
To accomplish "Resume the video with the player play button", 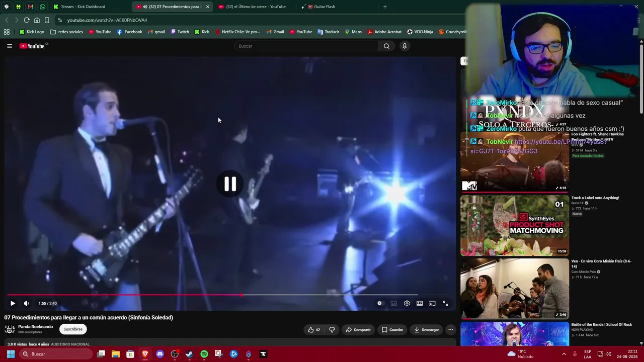I will [x=13, y=303].
